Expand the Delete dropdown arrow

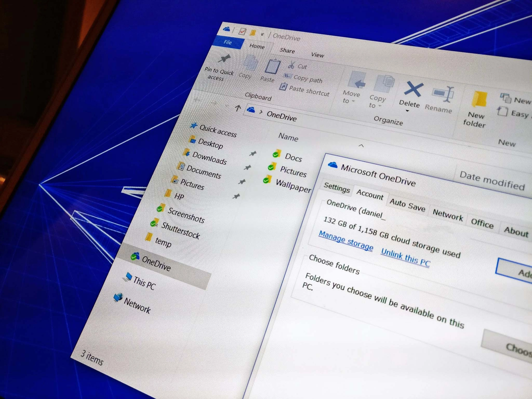[407, 111]
